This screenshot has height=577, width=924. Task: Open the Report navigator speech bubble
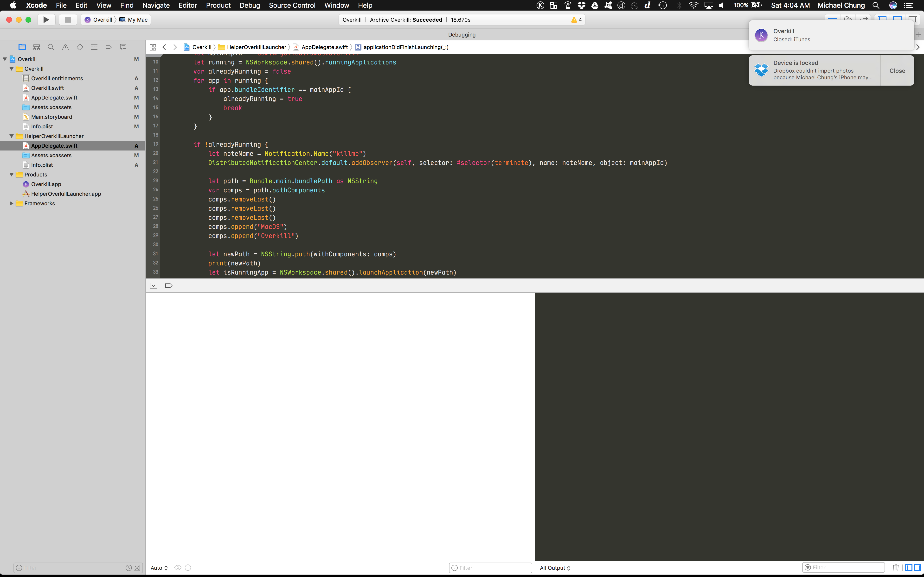123,47
